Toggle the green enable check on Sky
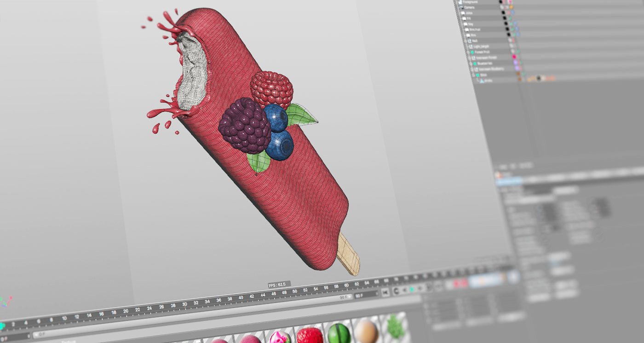Viewport: 644px width, 343px height. click(511, 24)
